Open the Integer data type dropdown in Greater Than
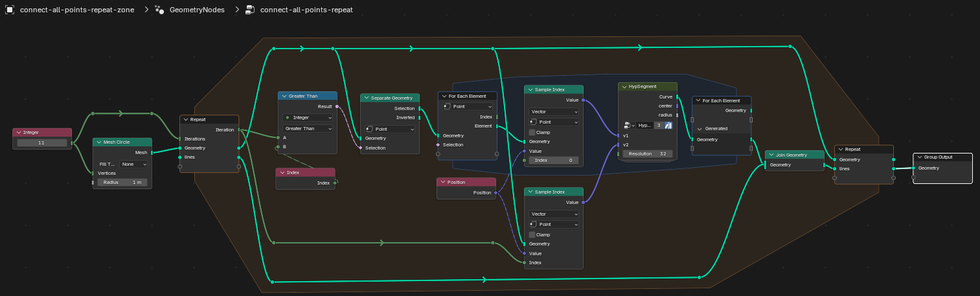 pos(308,117)
